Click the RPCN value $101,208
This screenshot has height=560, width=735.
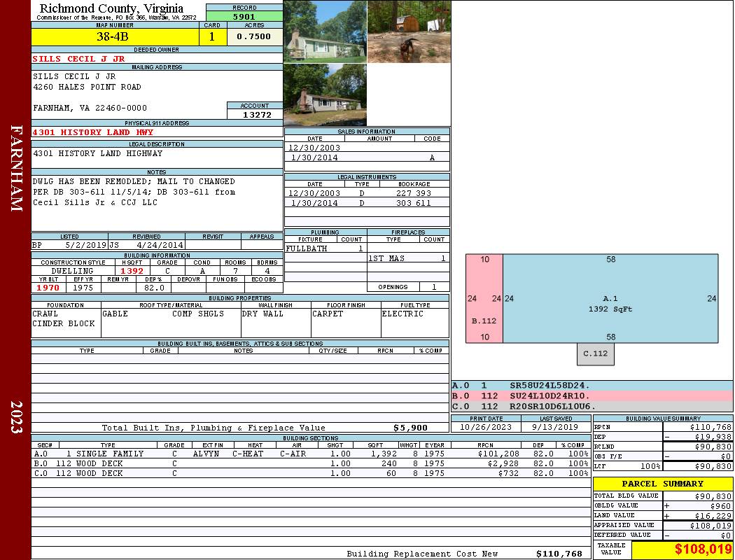498,454
